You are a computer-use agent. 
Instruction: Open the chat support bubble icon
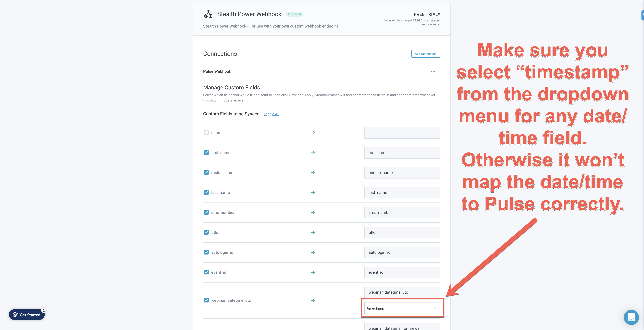631,317
